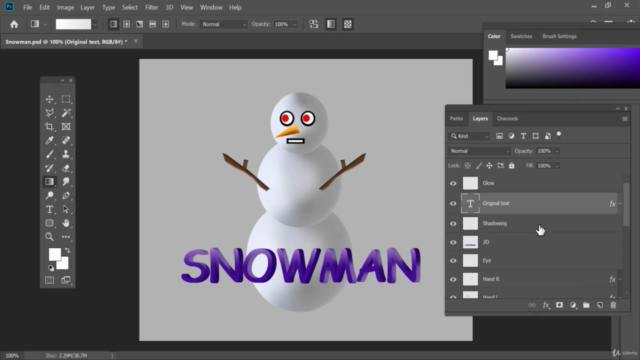
Task: Select the Polygonal Lasso tool
Action: point(49,113)
